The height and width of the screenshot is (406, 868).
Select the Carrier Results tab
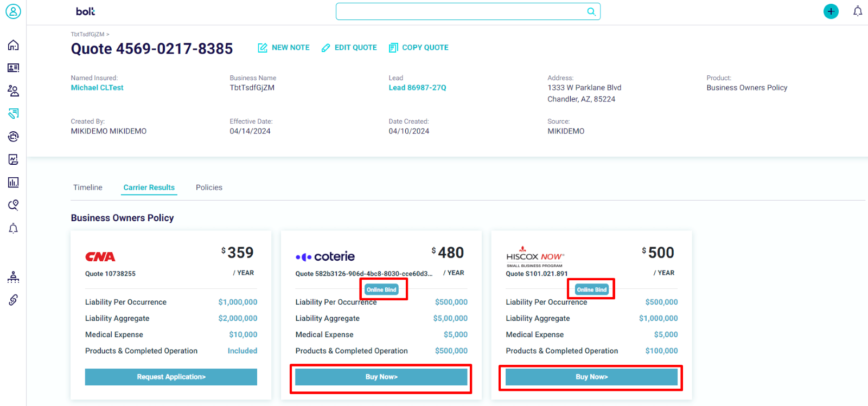pyautogui.click(x=149, y=188)
